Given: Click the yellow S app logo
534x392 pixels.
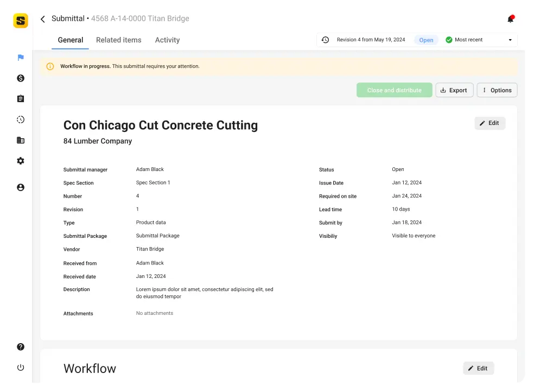Looking at the screenshot, I should click(21, 21).
